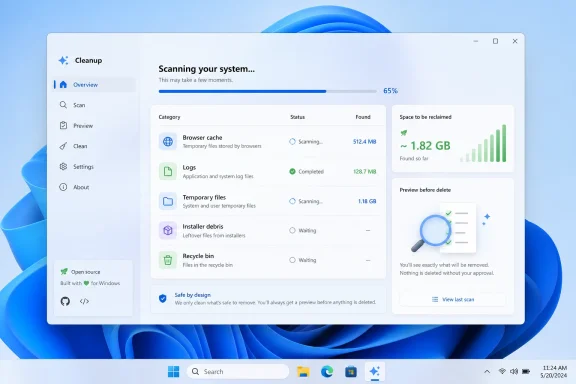Click the Scan magnifier icon

click(x=63, y=105)
